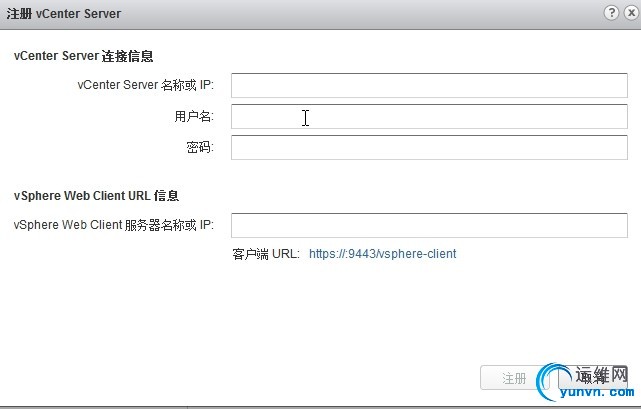Click the 客户端 URL label
Viewport: 641px width, 409px height.
coord(266,254)
